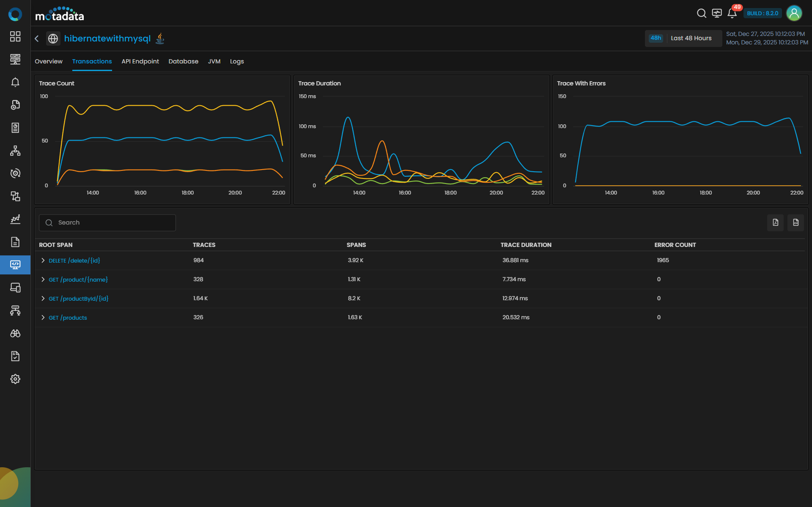Switch to the JVM tab
The height and width of the screenshot is (507, 812).
tap(214, 61)
